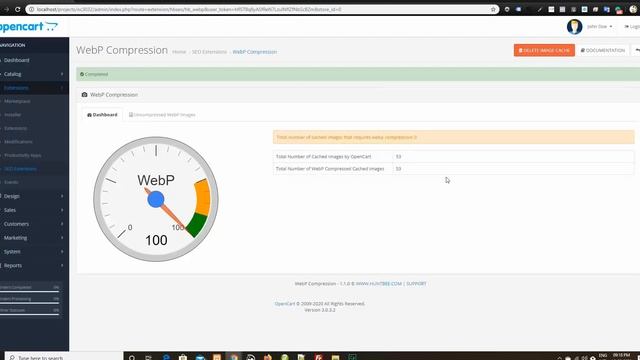This screenshot has width=640, height=360.
Task: Click the John Doe profile avatar
Action: 574,27
